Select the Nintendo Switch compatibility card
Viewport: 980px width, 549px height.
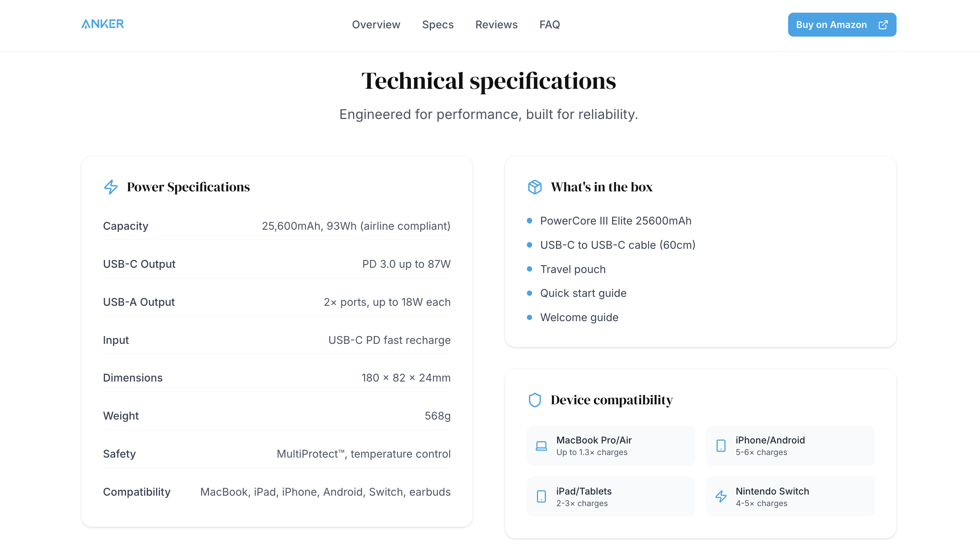790,496
